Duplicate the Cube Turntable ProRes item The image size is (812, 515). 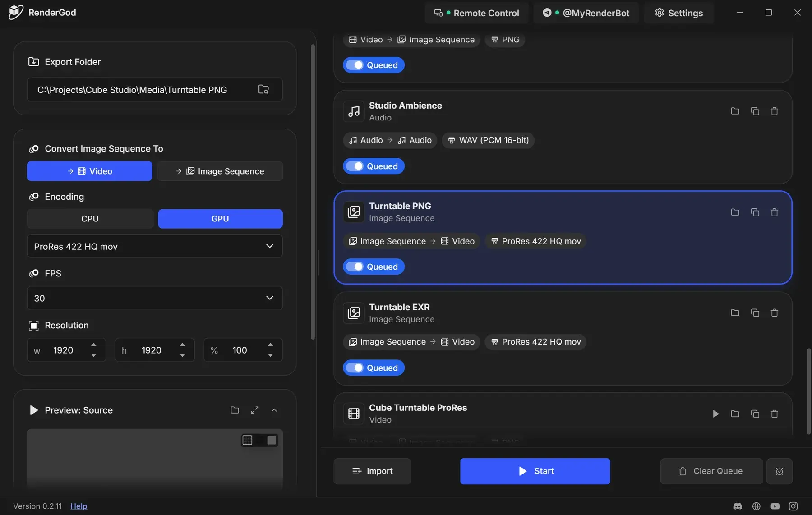(x=755, y=414)
